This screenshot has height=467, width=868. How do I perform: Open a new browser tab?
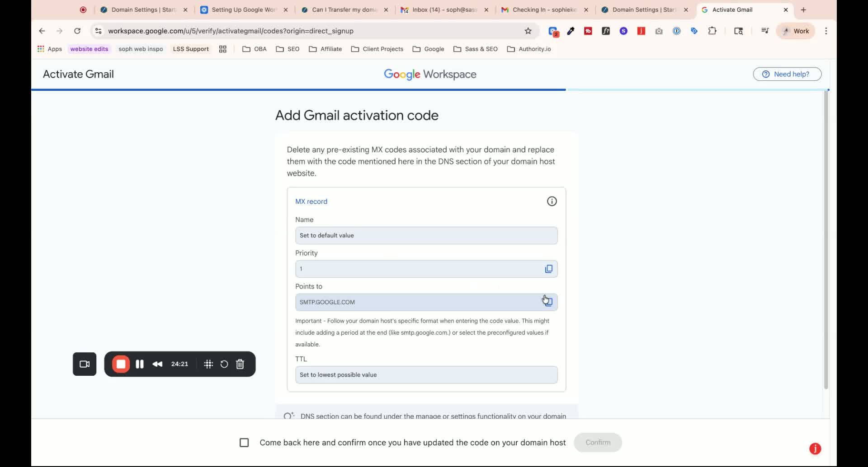point(803,9)
